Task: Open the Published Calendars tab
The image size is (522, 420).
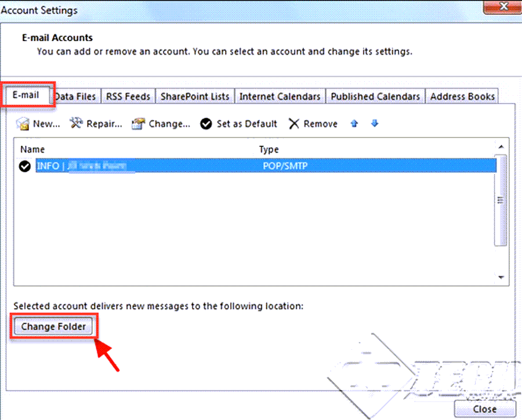Action: click(x=375, y=96)
